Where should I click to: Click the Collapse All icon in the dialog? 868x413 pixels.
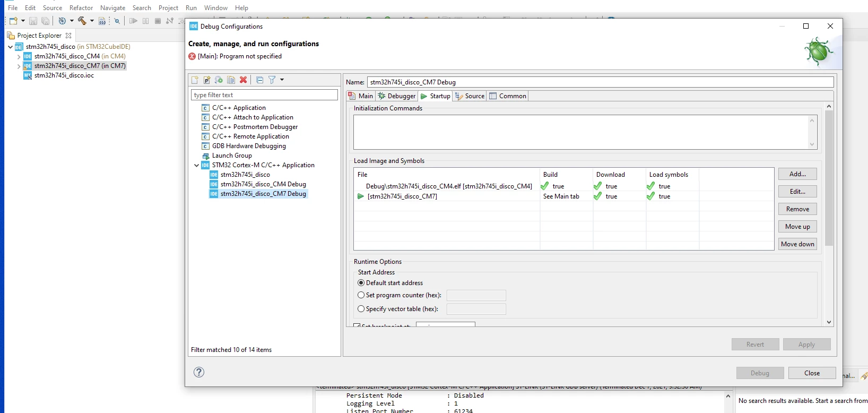259,80
